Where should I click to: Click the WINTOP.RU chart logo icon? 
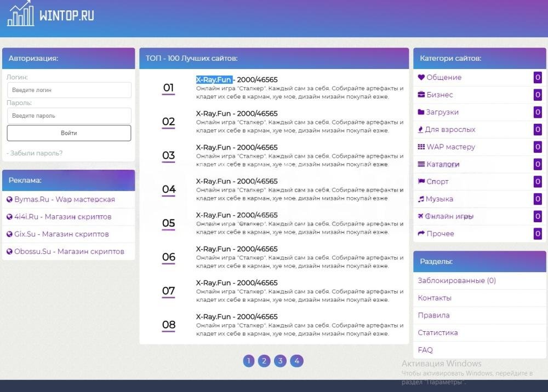coord(20,14)
